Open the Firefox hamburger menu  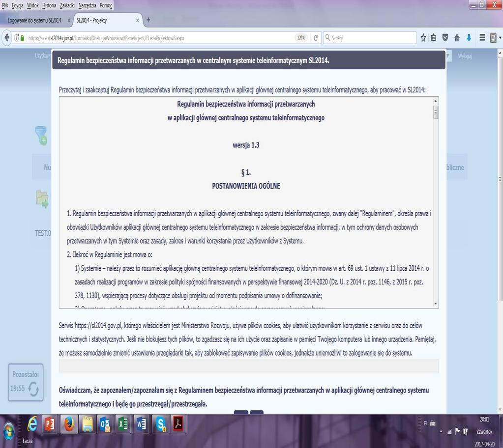pos(482,38)
